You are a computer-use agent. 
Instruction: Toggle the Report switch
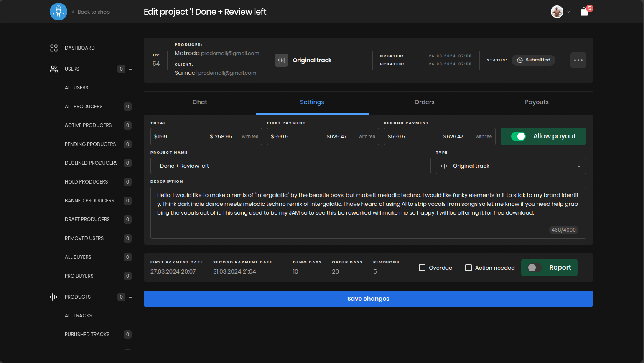point(535,268)
